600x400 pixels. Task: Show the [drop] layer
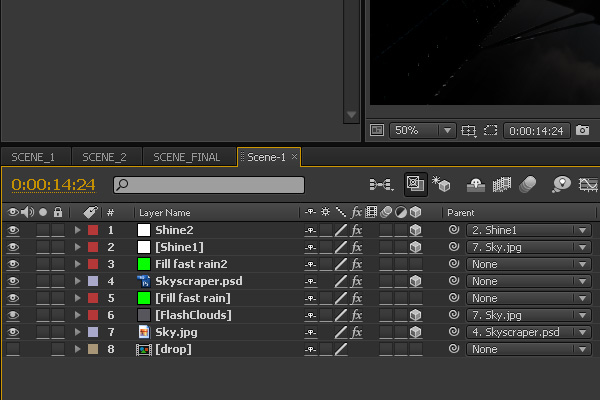tap(13, 349)
